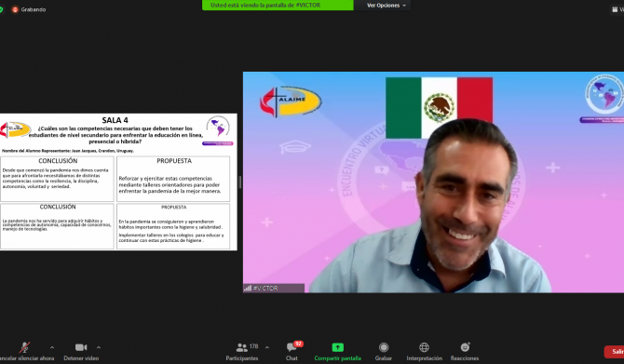
Task: Click the green encryption shield icon
Action: 1,9
